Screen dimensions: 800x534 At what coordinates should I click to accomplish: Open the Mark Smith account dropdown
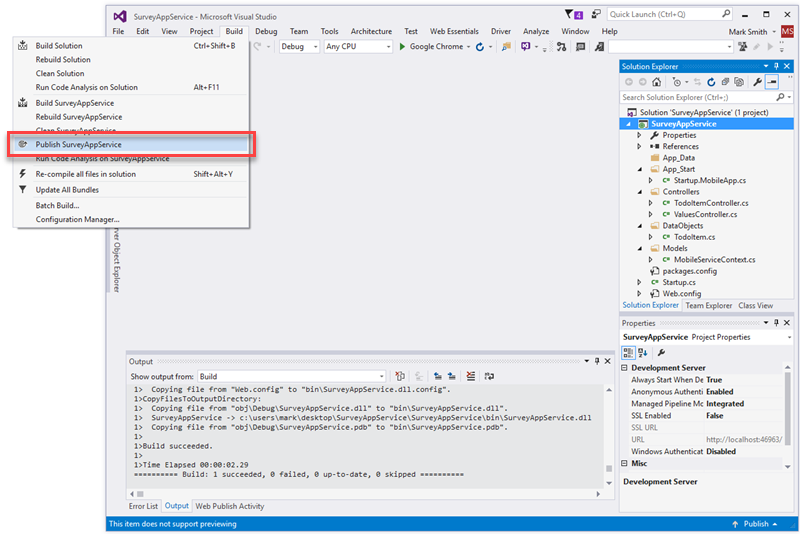774,32
